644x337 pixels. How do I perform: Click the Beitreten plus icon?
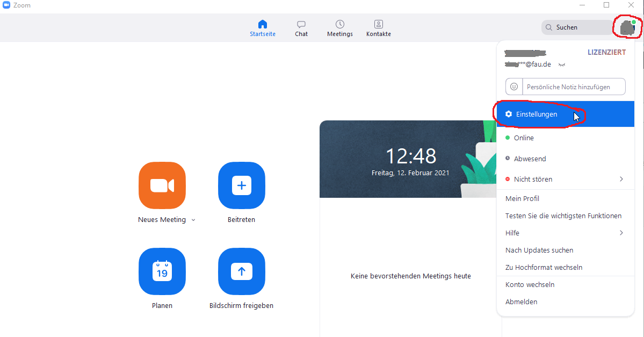(x=241, y=185)
